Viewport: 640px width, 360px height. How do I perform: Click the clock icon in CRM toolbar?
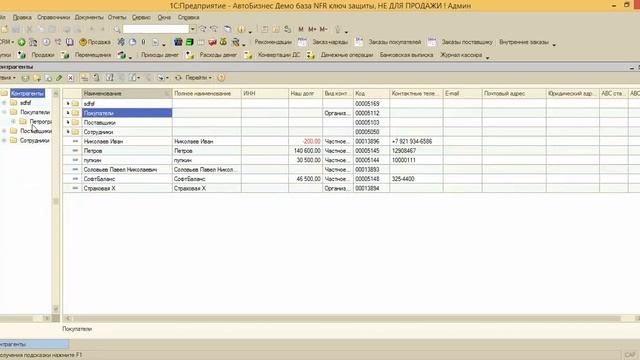[46, 42]
